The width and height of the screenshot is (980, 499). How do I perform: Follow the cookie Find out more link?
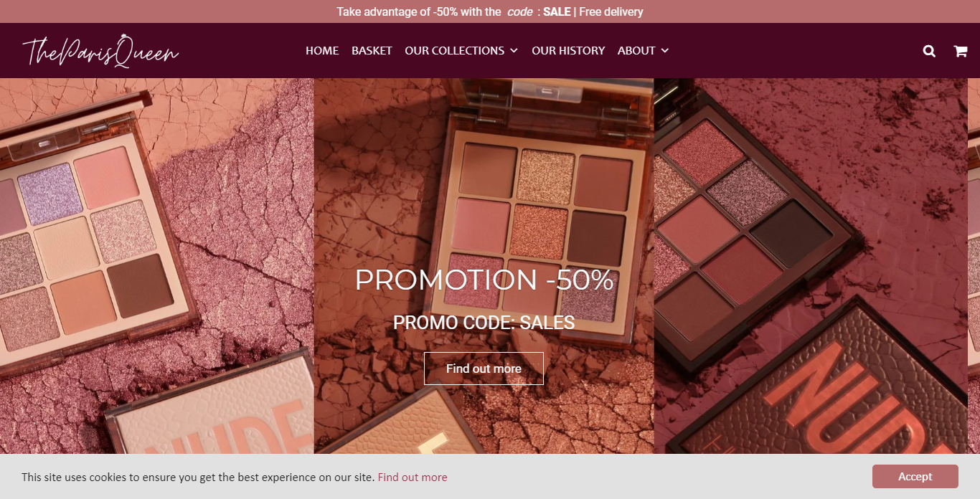[413, 477]
